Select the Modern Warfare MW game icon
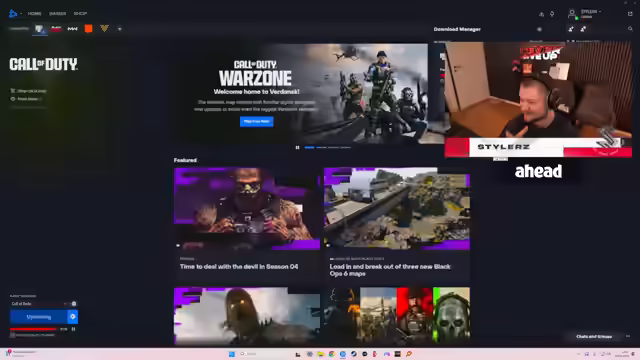 point(72,29)
